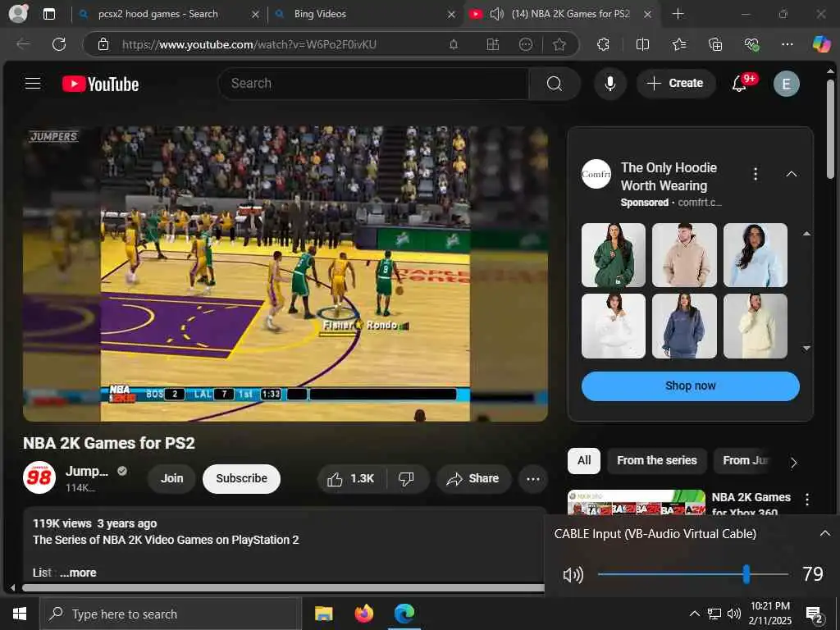840x630 pixels.
Task: Open the NBA 2K Games for Xbox 360 thumbnail
Action: [636, 503]
